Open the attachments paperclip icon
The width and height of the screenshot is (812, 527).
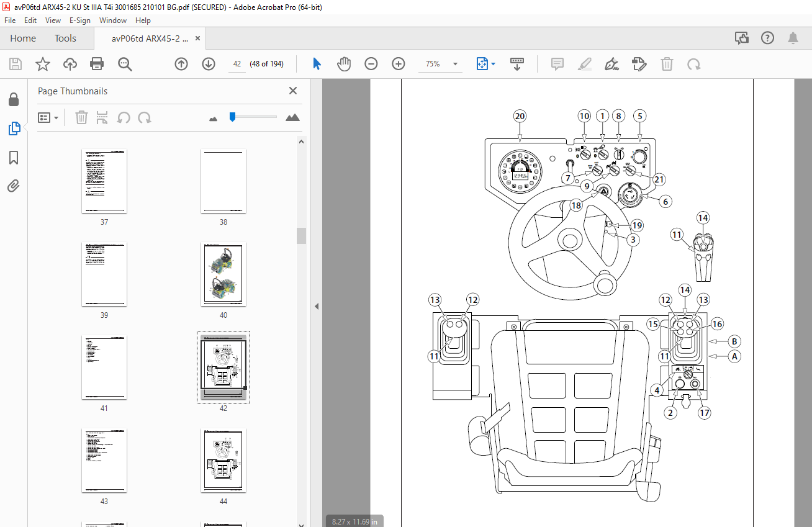click(x=14, y=186)
